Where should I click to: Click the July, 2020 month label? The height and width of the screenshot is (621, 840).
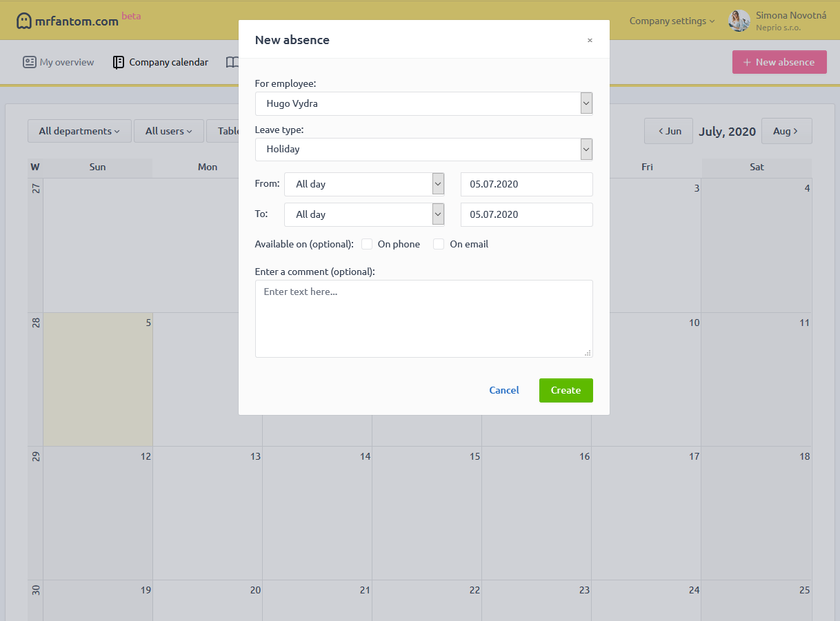point(727,131)
